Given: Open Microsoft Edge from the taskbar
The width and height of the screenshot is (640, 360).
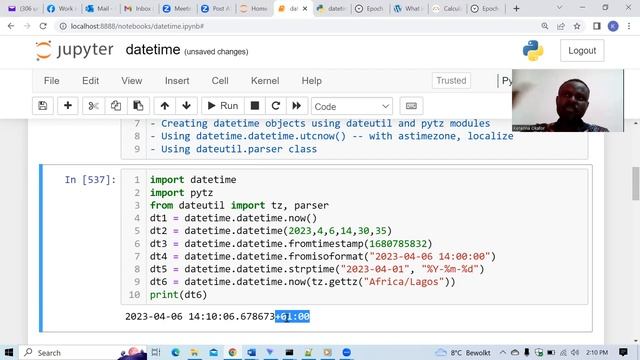Looking at the screenshot, I should [176, 352].
